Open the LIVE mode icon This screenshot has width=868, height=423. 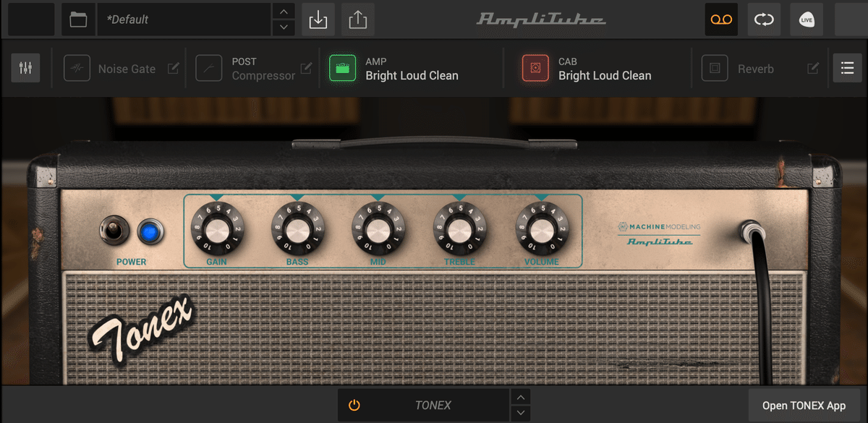(806, 20)
